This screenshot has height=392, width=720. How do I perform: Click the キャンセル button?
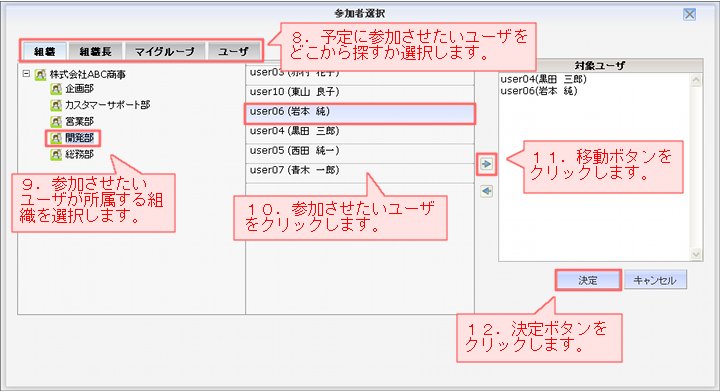click(655, 280)
